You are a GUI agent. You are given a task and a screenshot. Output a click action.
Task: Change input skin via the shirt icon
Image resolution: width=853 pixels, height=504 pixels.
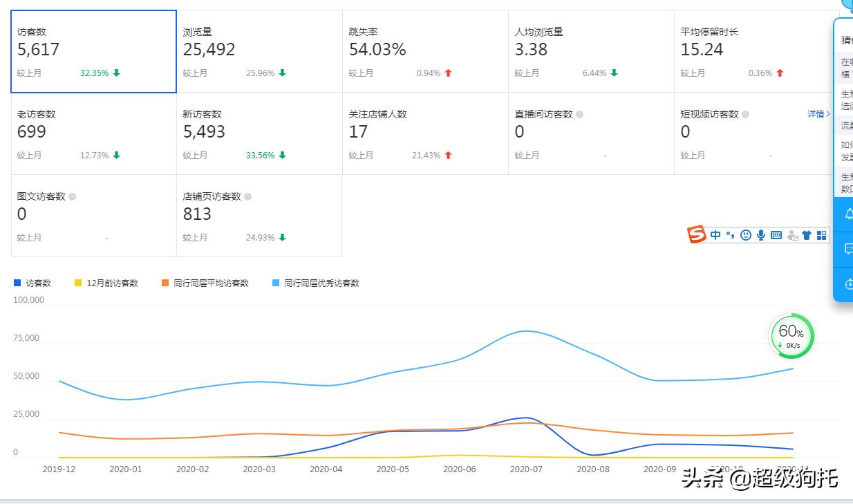pos(806,235)
